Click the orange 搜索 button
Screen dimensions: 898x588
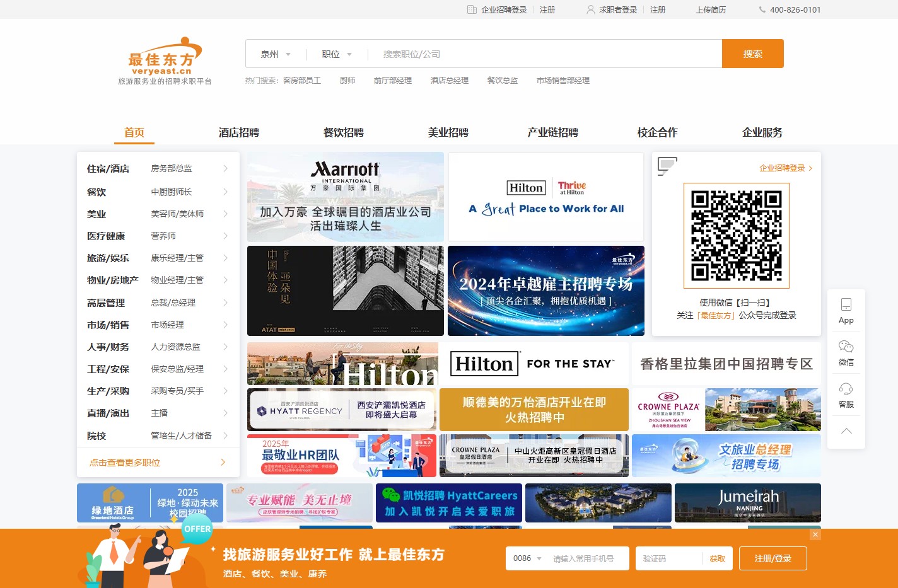[753, 54]
